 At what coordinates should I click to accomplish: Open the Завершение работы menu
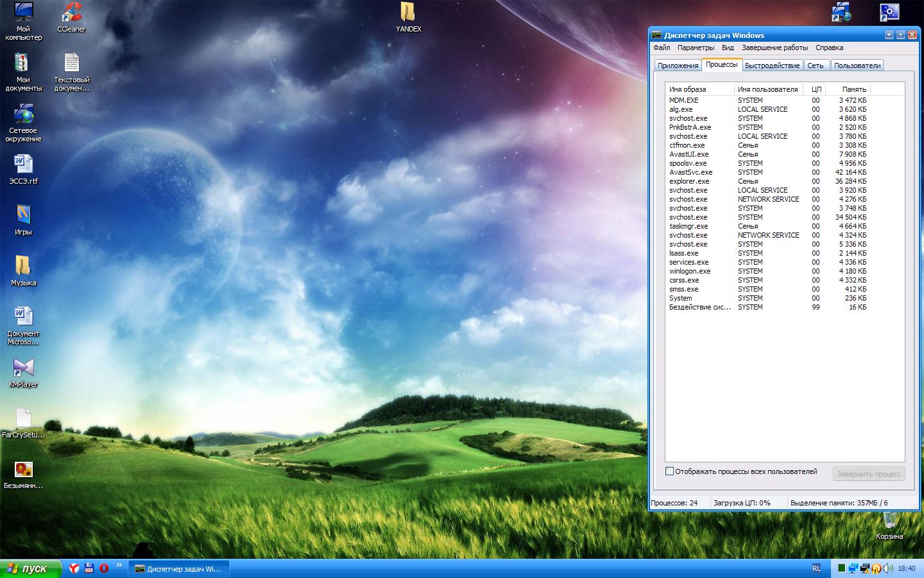(774, 48)
